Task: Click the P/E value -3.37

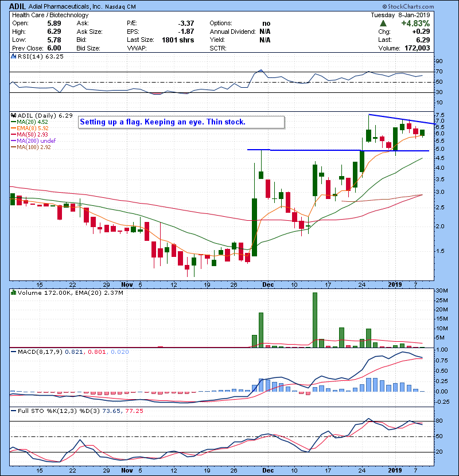Action: [186, 24]
